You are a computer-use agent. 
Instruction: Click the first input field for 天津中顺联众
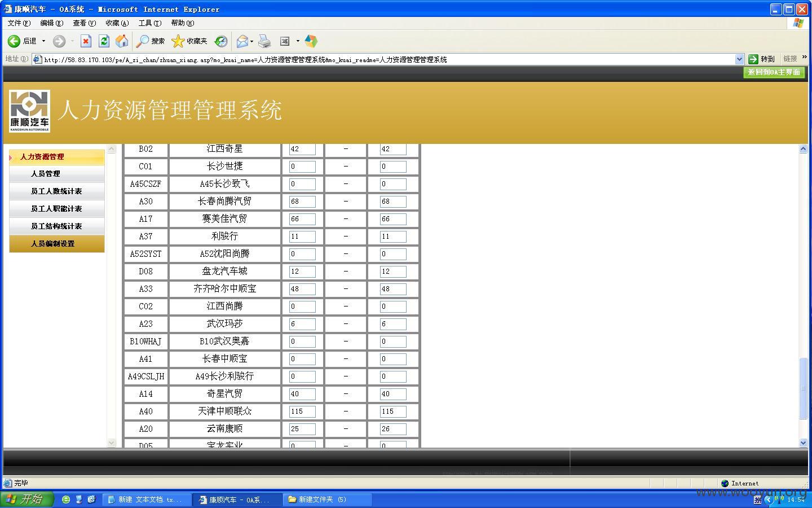point(302,411)
